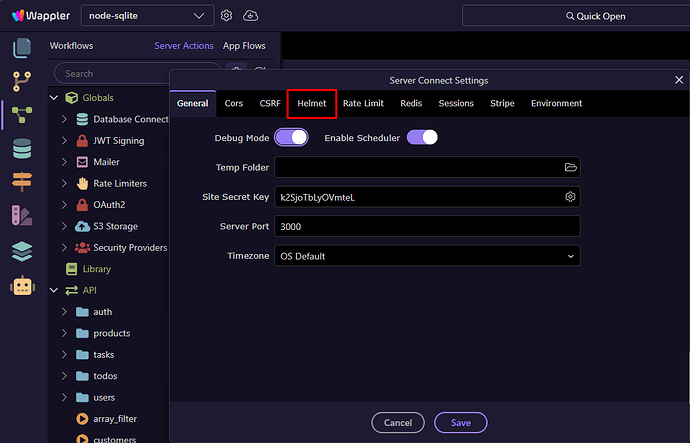Image resolution: width=690 pixels, height=443 pixels.
Task: Select the tasks folder row
Action: 109,355
